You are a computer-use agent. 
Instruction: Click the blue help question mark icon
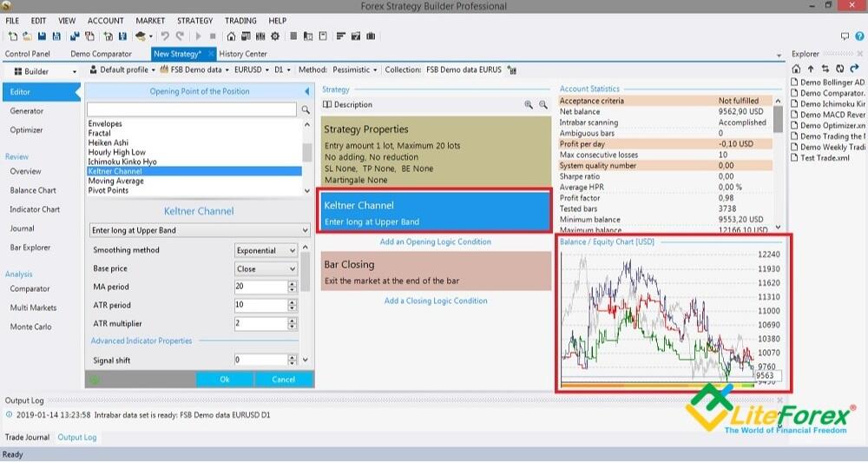(859, 36)
